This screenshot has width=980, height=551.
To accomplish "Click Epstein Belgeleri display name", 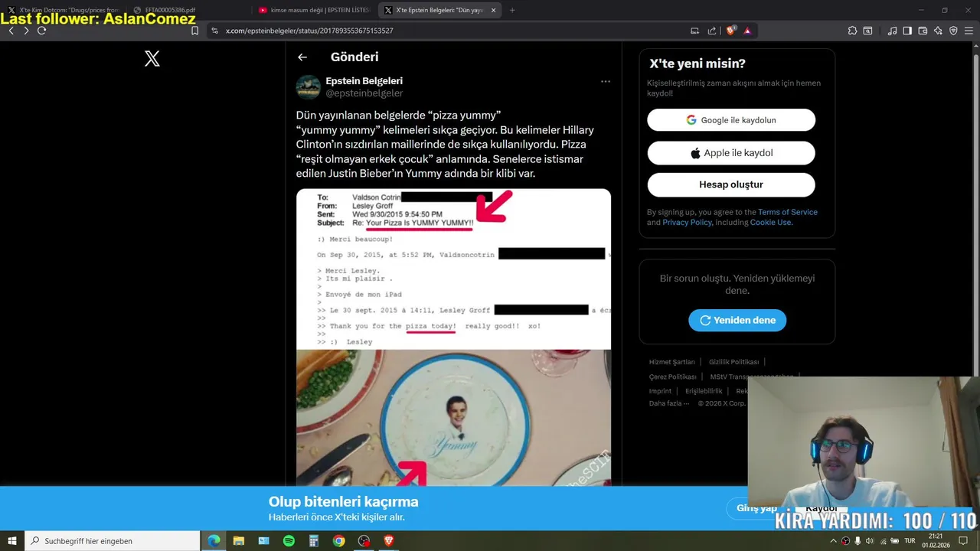I will click(x=364, y=81).
